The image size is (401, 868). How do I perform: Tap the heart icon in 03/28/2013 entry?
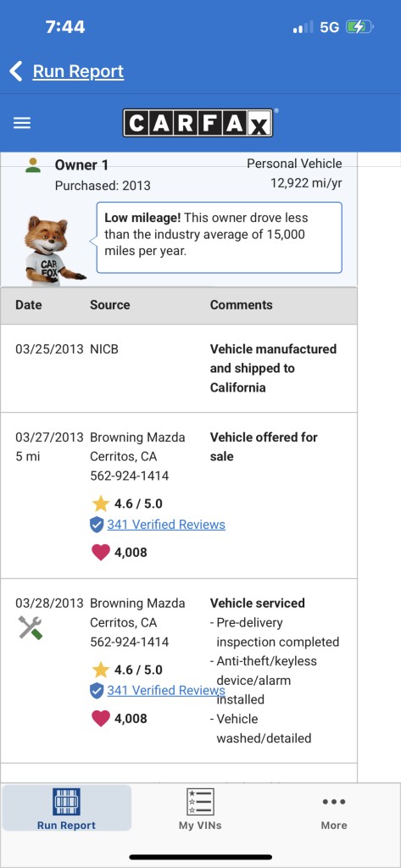pos(100,718)
